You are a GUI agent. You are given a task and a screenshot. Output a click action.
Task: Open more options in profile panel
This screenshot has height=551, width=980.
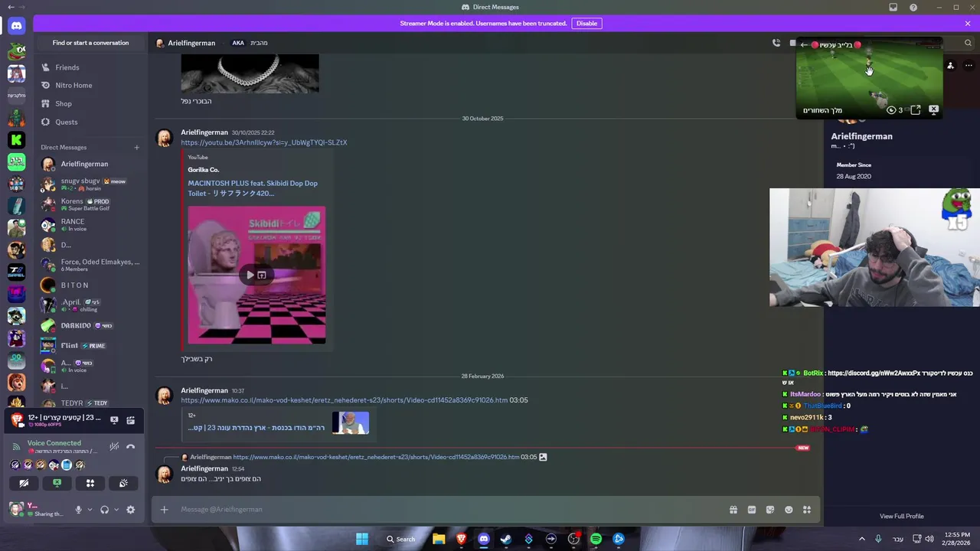pyautogui.click(x=969, y=66)
